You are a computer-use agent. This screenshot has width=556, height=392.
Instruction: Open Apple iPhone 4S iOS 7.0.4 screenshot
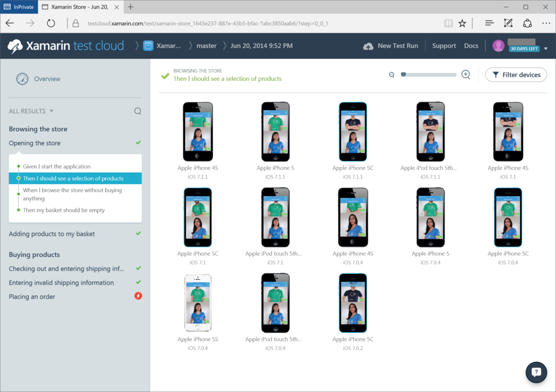[x=353, y=217]
